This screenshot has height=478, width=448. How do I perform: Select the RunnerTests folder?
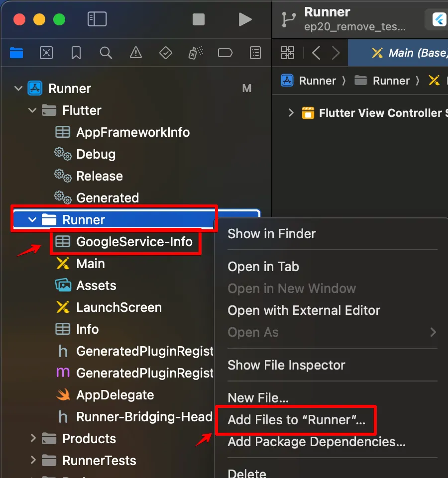click(89, 460)
